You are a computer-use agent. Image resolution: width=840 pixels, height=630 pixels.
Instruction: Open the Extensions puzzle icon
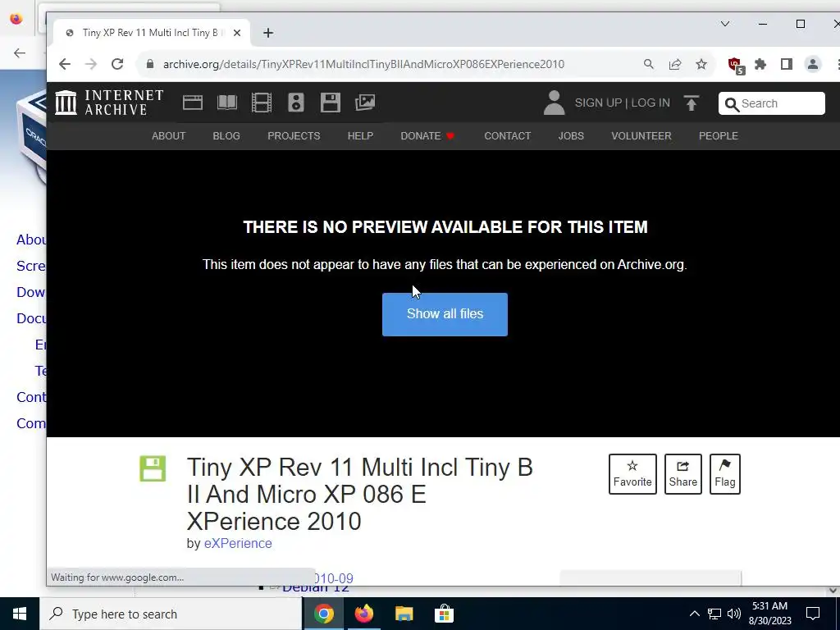(760, 64)
